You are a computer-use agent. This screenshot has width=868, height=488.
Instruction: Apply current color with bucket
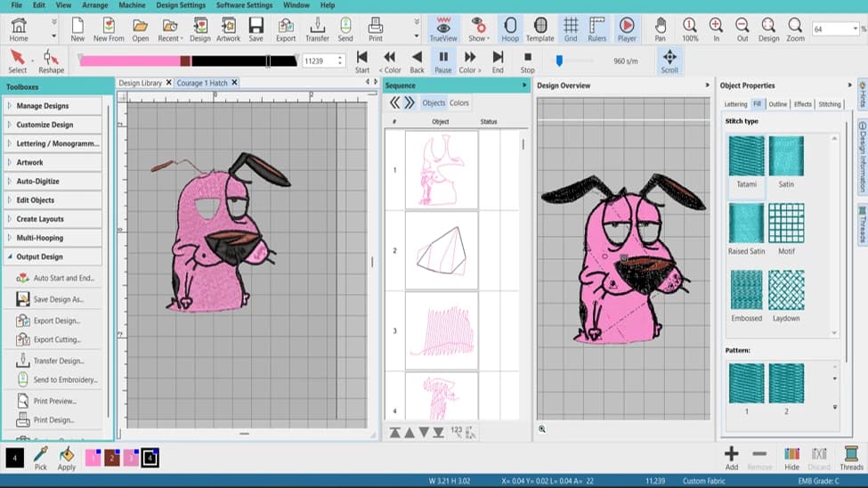pyautogui.click(x=67, y=458)
